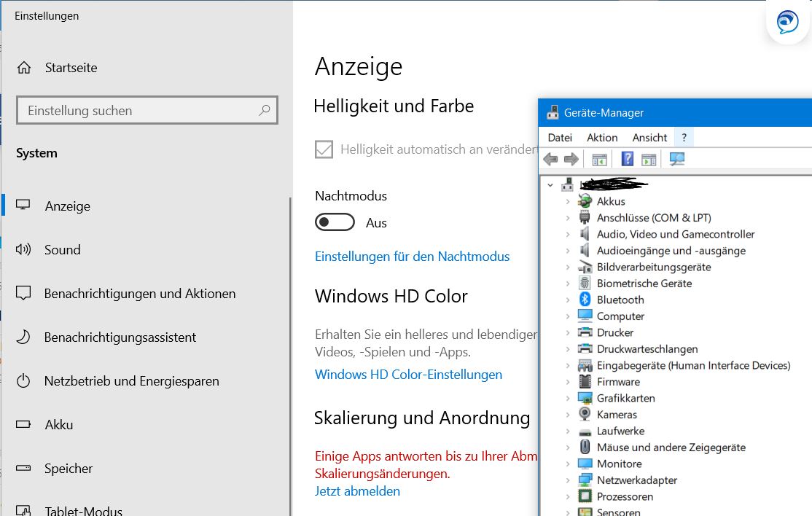Click the Forward arrow in Geräte-Manager toolbar
The height and width of the screenshot is (516, 812).
[571, 159]
